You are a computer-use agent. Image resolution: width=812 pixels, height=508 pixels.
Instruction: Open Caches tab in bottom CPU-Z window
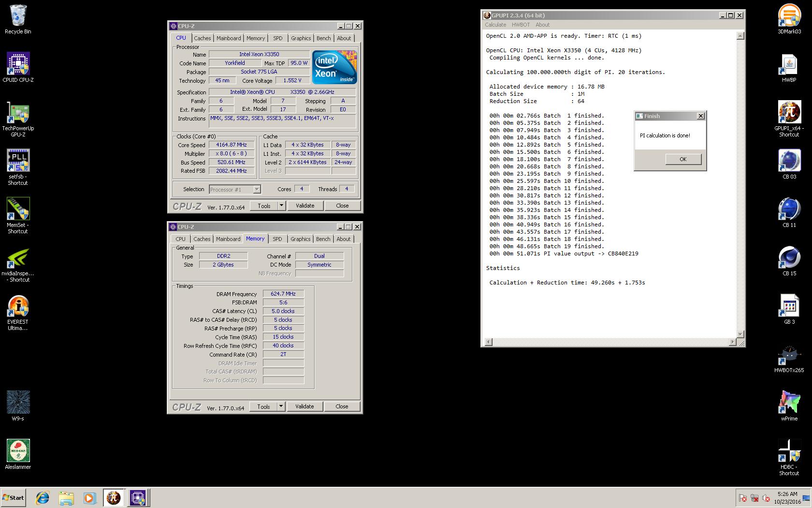pos(202,239)
